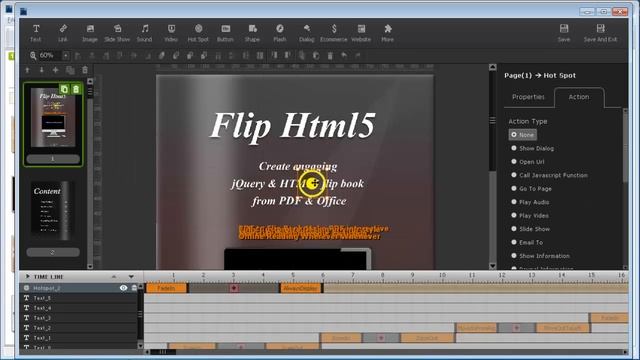The image size is (640, 360).
Task: Click the timeline horizontal scrollbar thumb
Action: [x=163, y=352]
